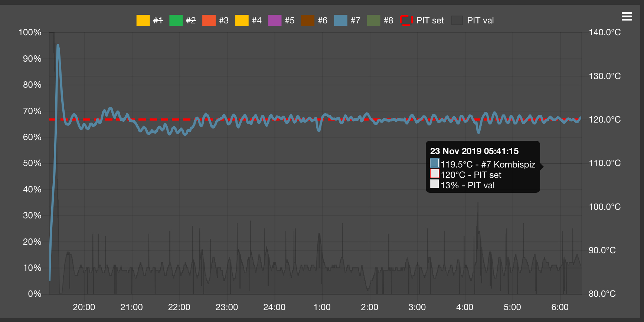Click the 23 Nov 2019 tooltip header
Image resolution: width=644 pixels, height=322 pixels.
(474, 151)
